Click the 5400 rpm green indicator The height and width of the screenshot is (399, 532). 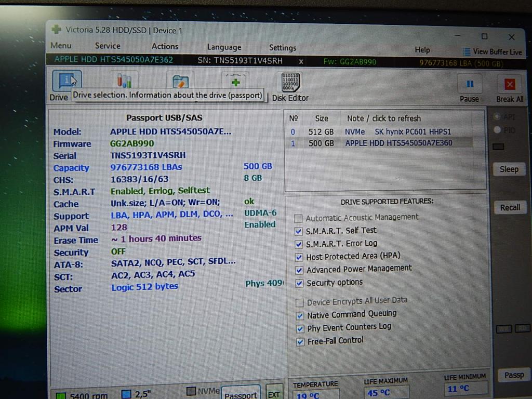[61, 395]
